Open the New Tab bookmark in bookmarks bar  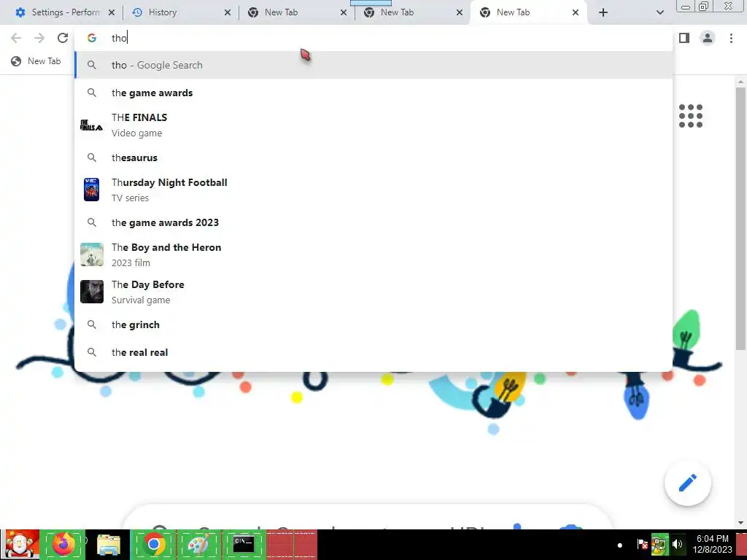click(36, 61)
